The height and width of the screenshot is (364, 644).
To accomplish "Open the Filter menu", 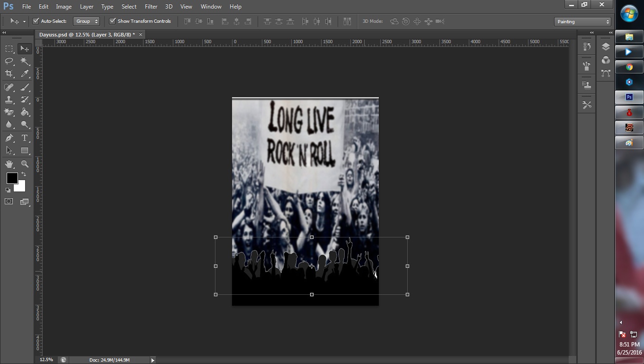I will pyautogui.click(x=151, y=6).
